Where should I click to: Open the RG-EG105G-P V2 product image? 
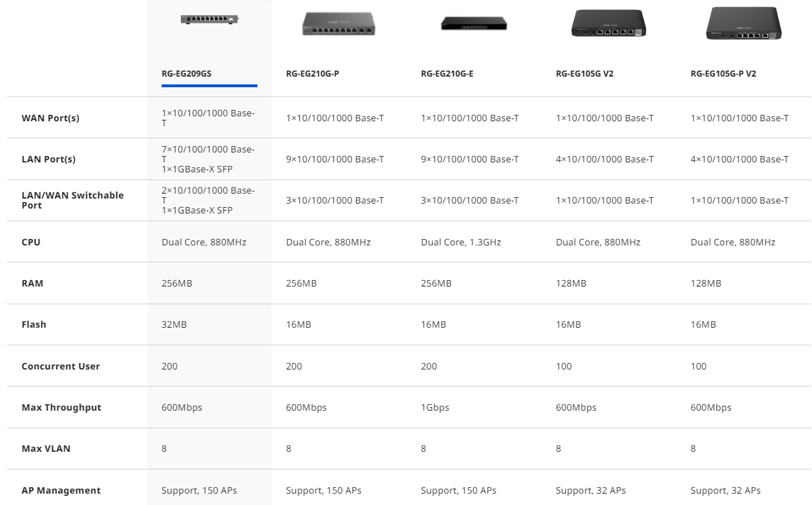[743, 23]
